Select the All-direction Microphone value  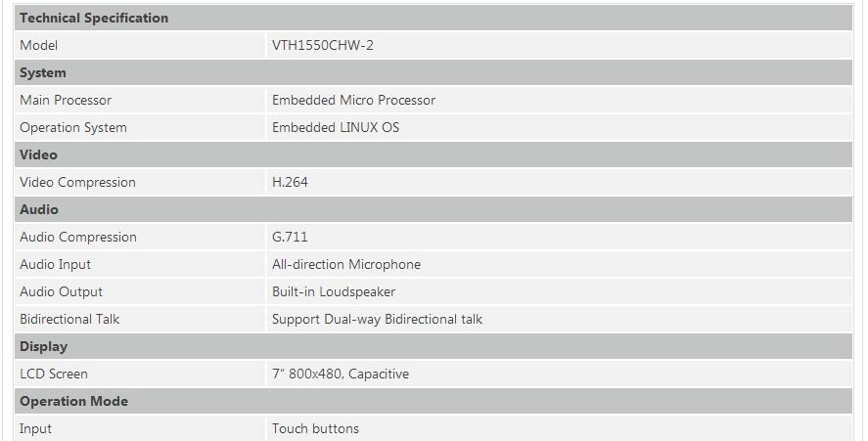346,264
